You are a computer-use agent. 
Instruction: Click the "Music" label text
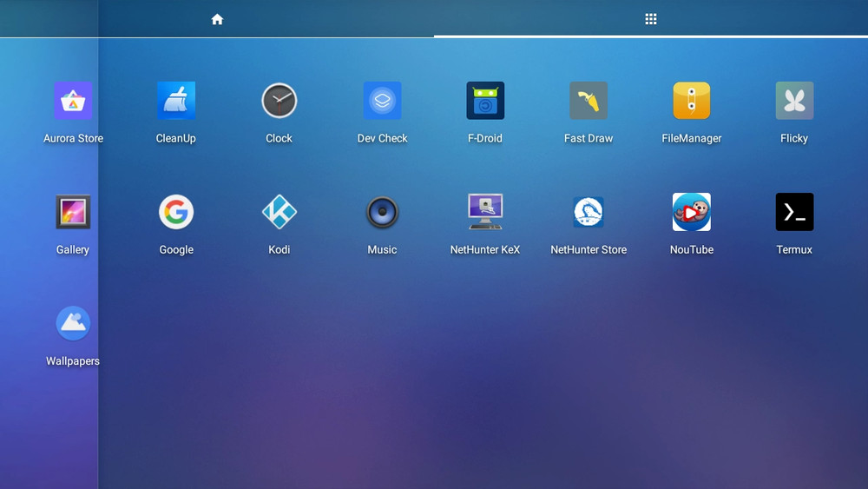pos(382,250)
